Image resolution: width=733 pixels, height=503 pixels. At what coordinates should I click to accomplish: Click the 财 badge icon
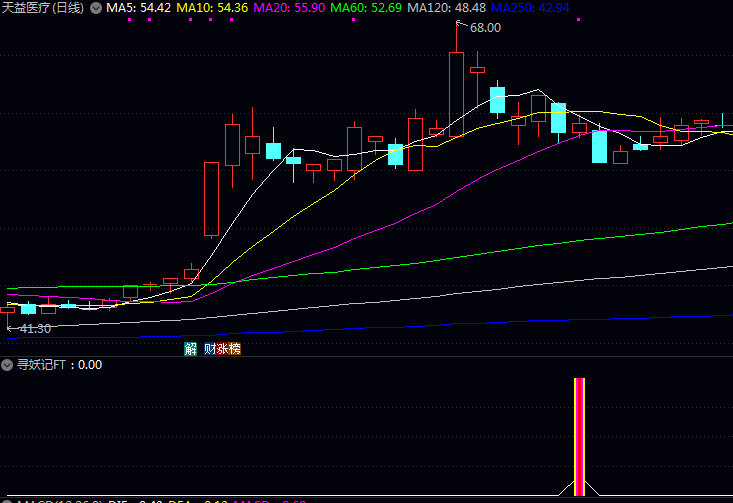click(210, 349)
